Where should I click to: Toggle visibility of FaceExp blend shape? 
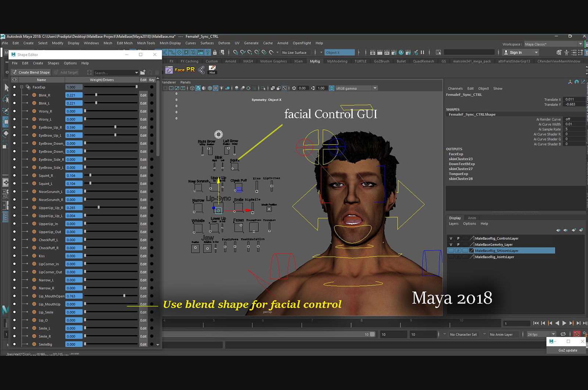pos(14,87)
